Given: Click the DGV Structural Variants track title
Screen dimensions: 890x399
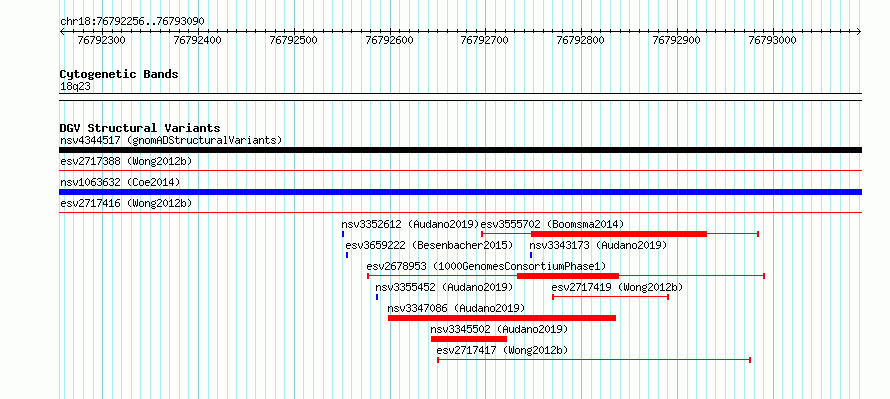Looking at the screenshot, I should [140, 128].
